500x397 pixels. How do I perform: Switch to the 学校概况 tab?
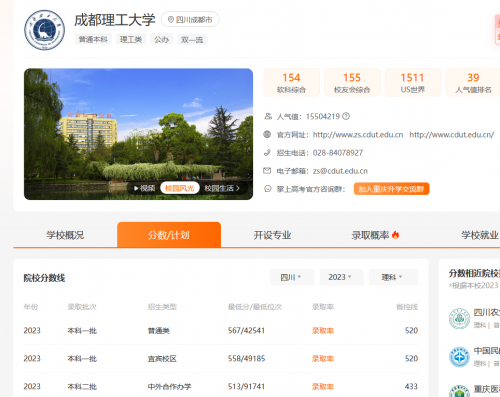click(65, 235)
